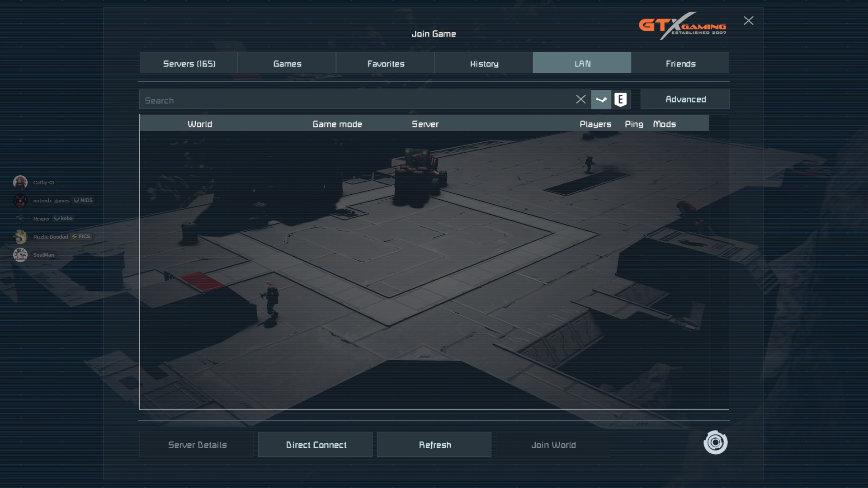Click the GTX Gaming logo banner
Image resolution: width=868 pixels, height=488 pixels.
pyautogui.click(x=682, y=26)
